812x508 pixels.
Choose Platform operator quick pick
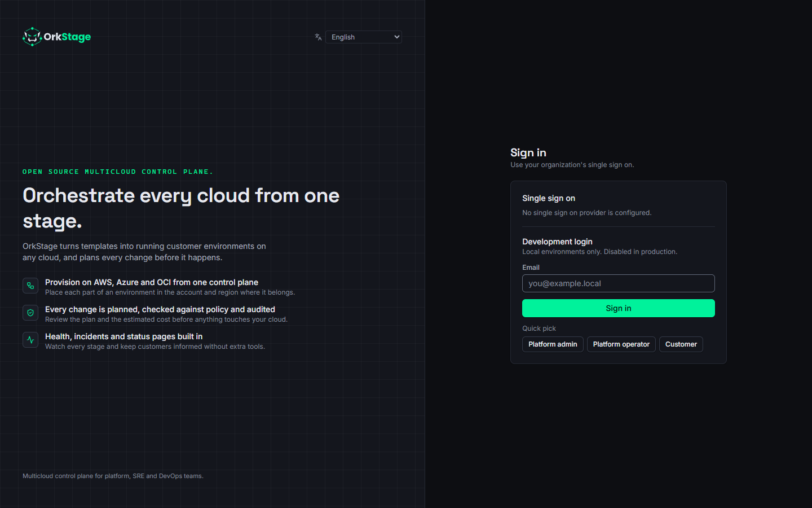(621, 344)
